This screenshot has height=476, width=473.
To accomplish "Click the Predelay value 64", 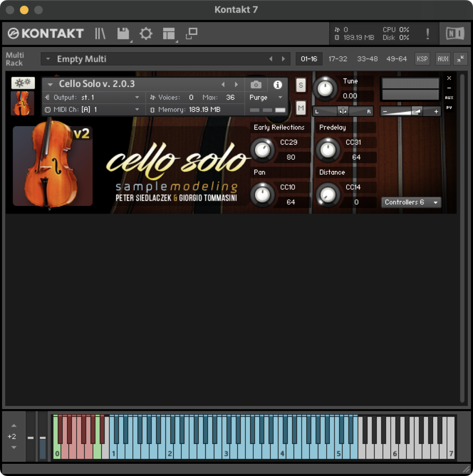I will [x=356, y=157].
